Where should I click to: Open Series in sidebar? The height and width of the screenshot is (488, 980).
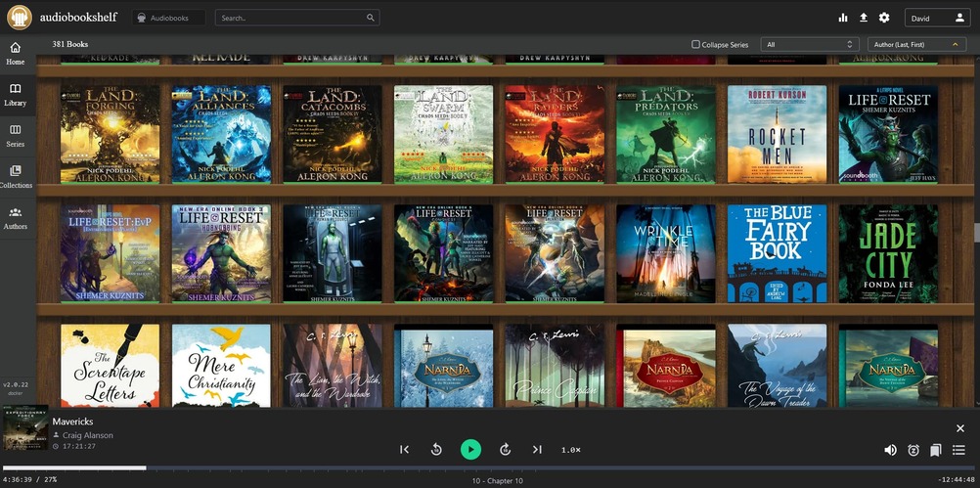pyautogui.click(x=16, y=136)
